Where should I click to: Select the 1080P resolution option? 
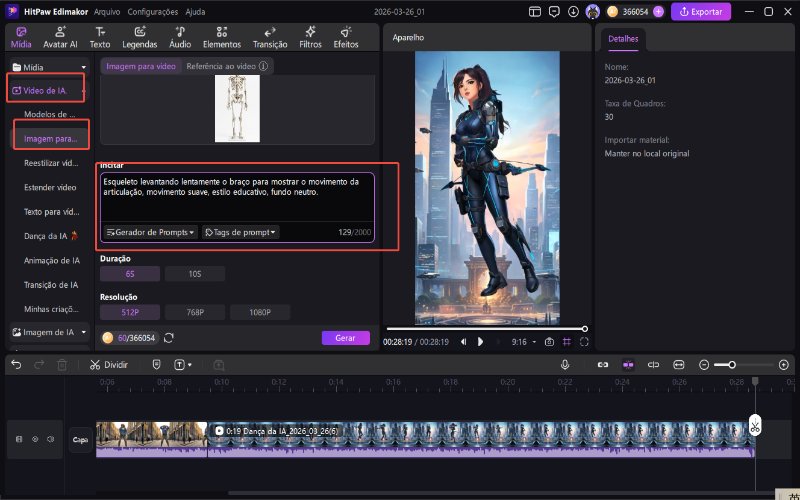point(260,312)
